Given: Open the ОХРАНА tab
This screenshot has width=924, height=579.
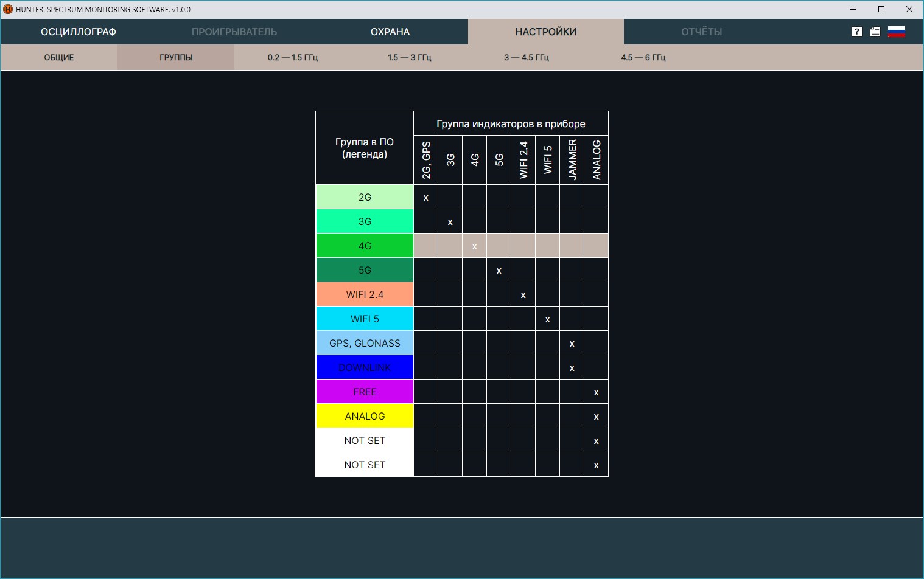Looking at the screenshot, I should pyautogui.click(x=390, y=32).
